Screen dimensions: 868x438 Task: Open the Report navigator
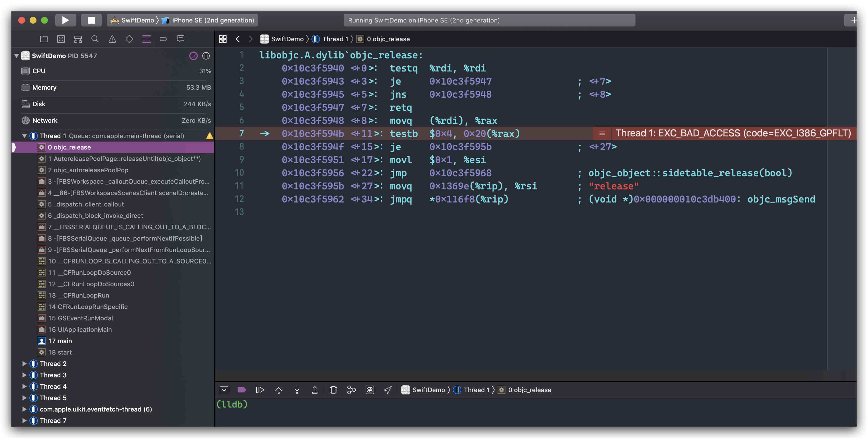tap(181, 39)
